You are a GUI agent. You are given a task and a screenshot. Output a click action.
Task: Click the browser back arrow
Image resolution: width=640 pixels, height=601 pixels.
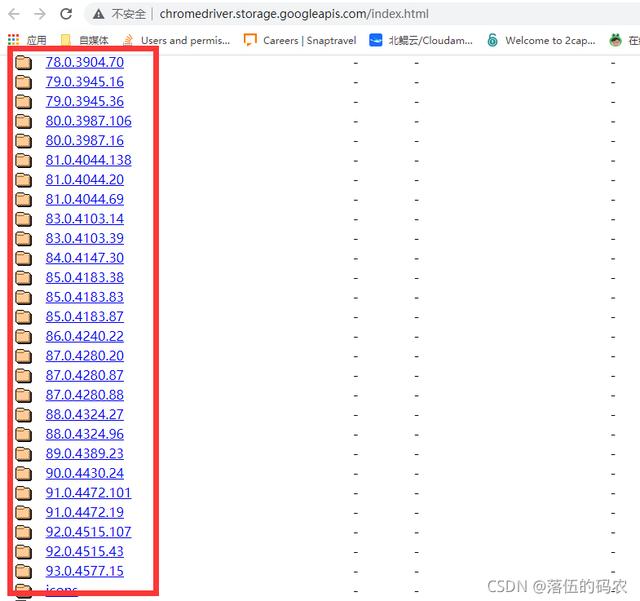click(14, 14)
